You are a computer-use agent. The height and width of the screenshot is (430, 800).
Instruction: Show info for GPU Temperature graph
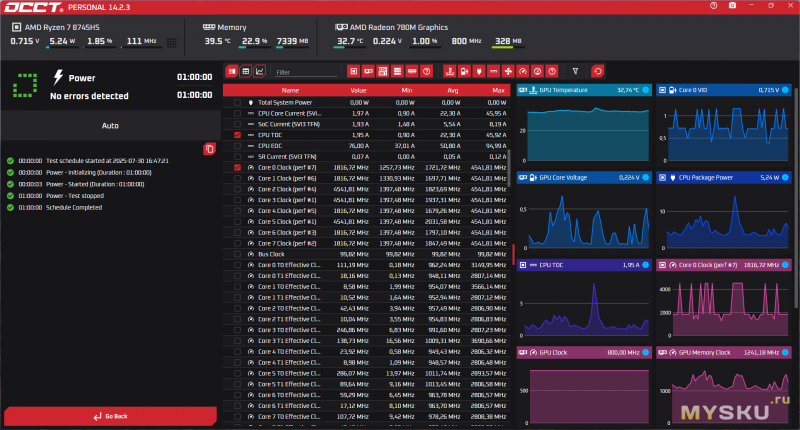pos(645,90)
